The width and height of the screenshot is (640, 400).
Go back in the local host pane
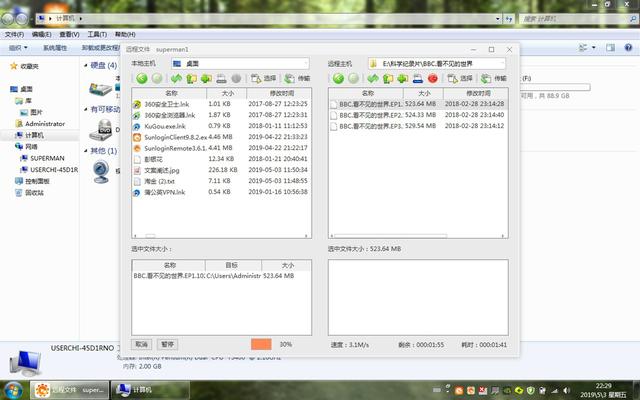click(x=142, y=78)
